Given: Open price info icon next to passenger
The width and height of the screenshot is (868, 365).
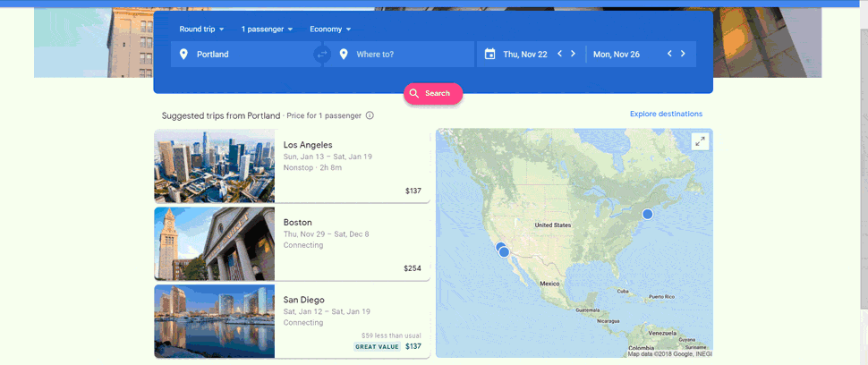Looking at the screenshot, I should tap(370, 115).
